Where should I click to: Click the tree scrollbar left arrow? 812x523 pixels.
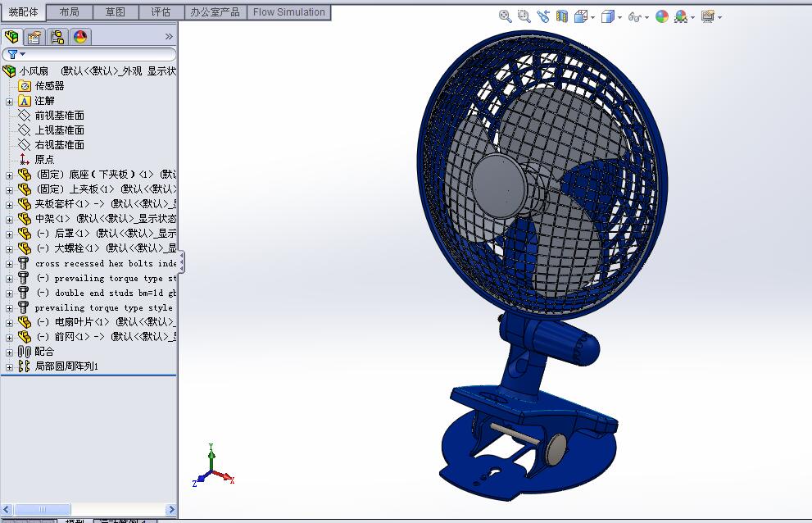(7, 510)
